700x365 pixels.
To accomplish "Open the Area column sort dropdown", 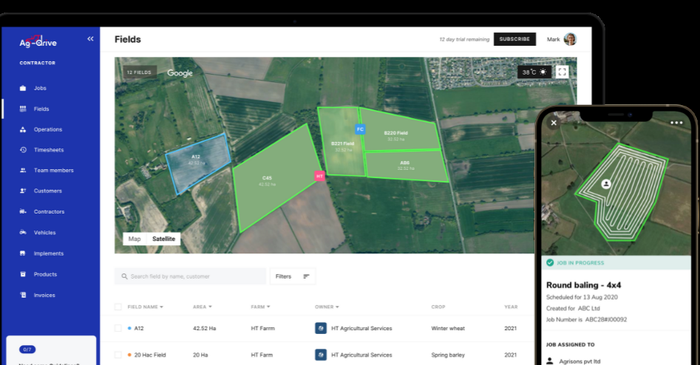I will point(210,307).
